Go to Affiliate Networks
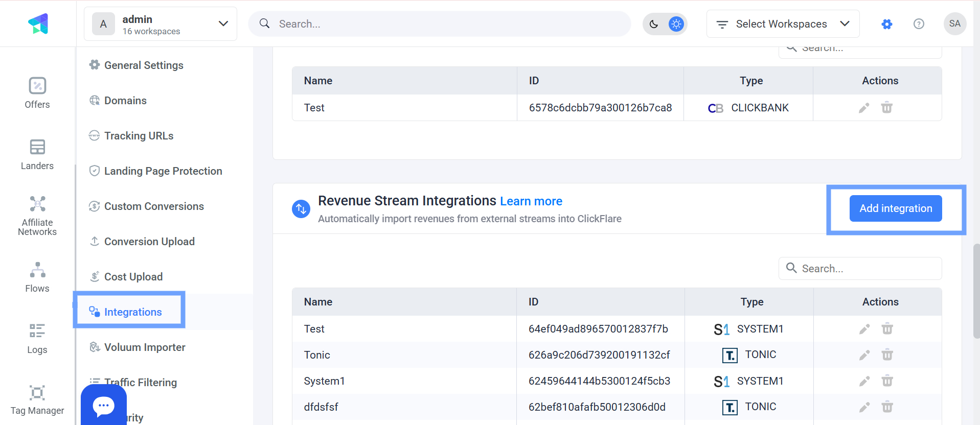980x425 pixels. (x=37, y=216)
